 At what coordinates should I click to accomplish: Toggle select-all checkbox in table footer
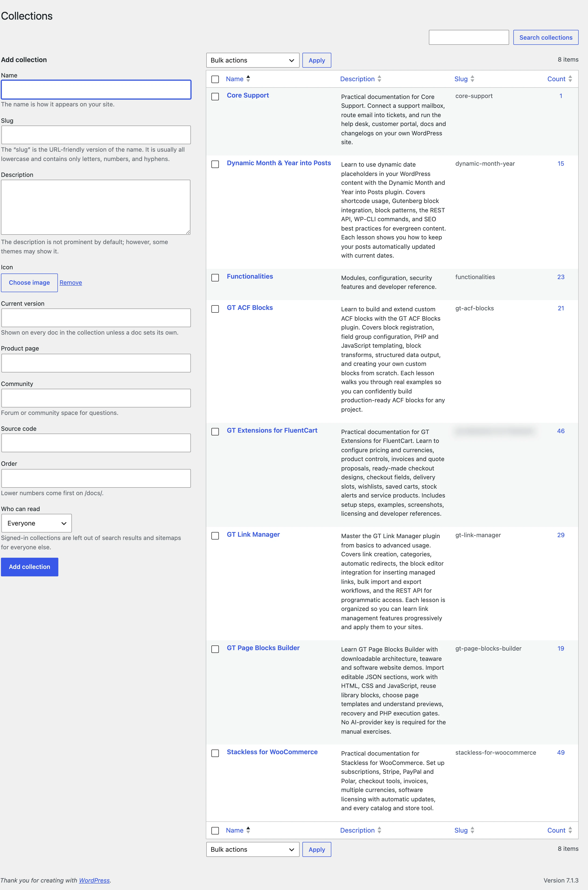click(x=215, y=830)
